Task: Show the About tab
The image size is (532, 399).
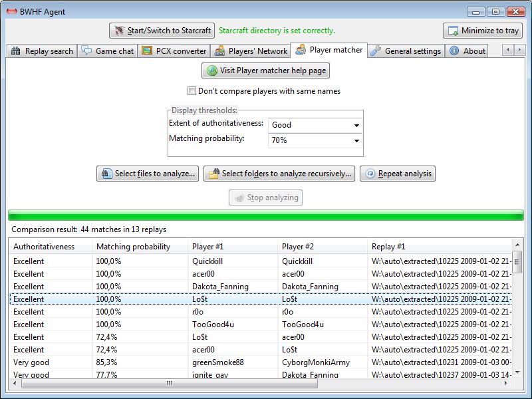Action: (x=467, y=51)
